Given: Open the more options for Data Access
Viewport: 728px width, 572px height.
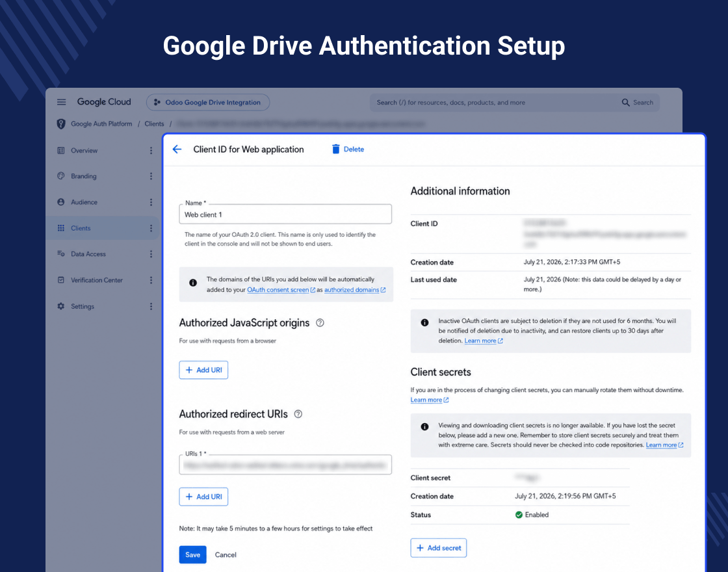Looking at the screenshot, I should (151, 254).
